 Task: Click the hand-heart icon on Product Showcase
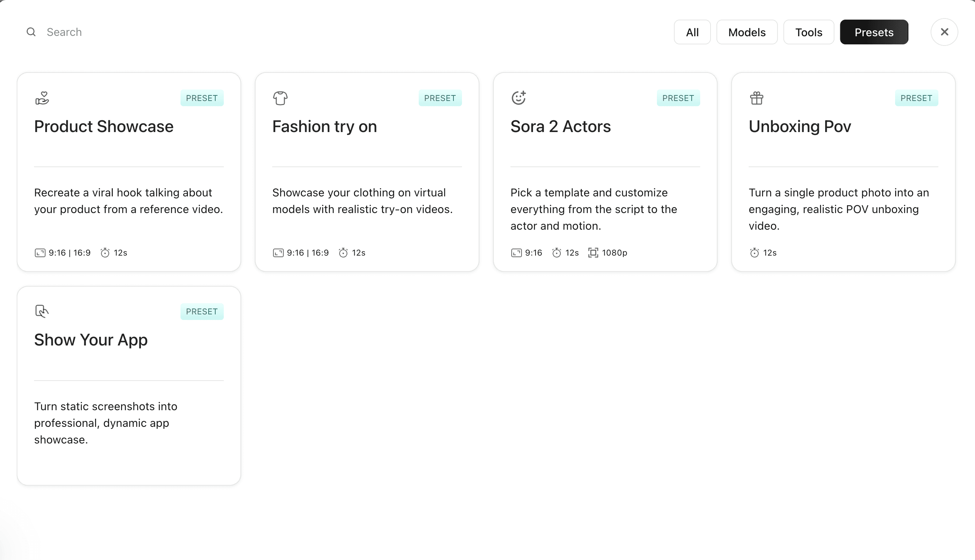pos(42,98)
